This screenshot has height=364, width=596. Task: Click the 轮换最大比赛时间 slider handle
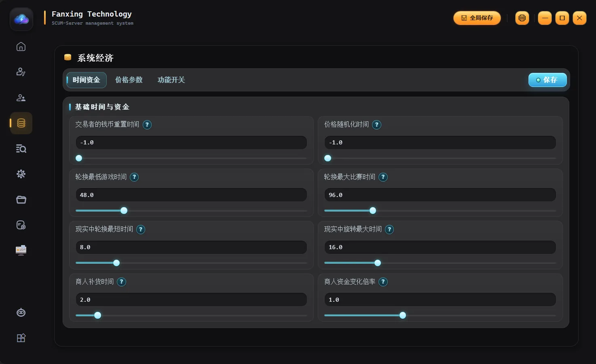[373, 211]
